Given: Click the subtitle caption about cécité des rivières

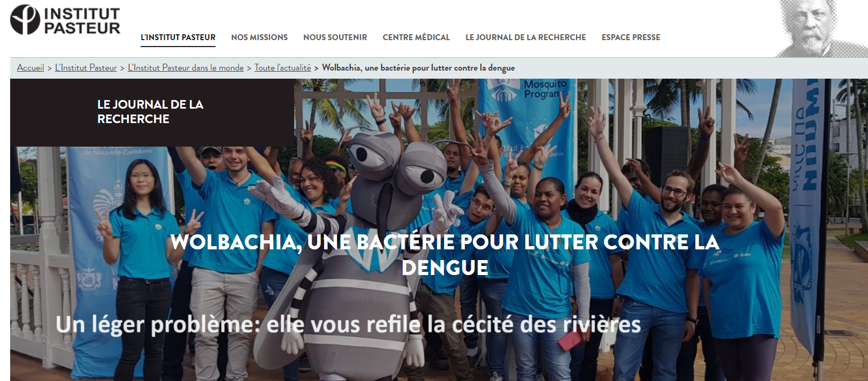Looking at the screenshot, I should [x=348, y=325].
